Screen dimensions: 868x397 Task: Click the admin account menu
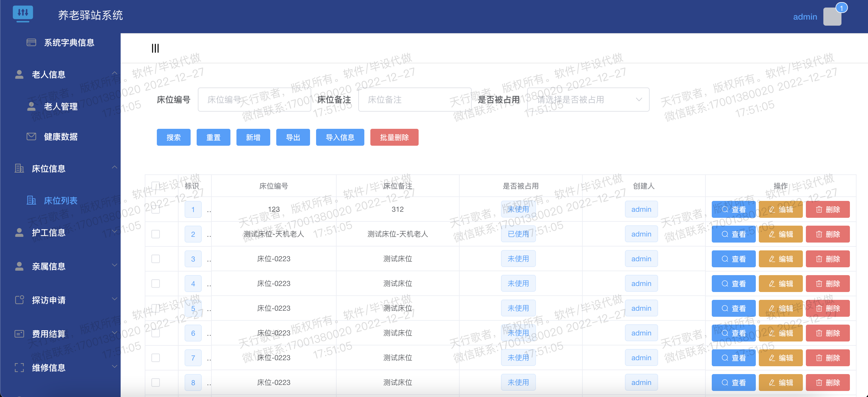[805, 17]
